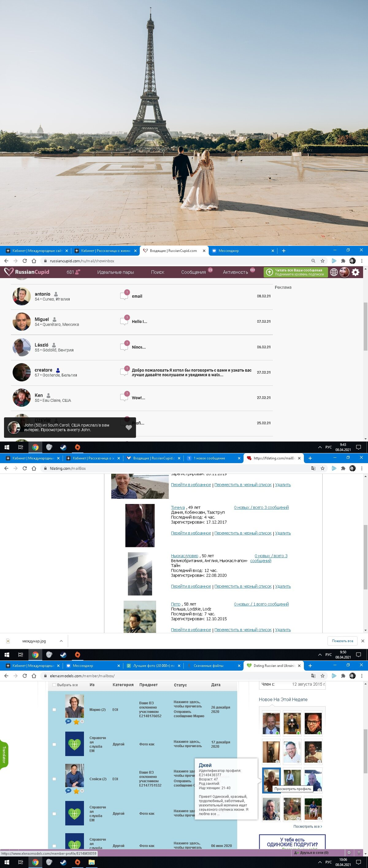Click the chat settings gear in elenasmodels bottom bar
This screenshot has height=868, width=368.
(349, 853)
